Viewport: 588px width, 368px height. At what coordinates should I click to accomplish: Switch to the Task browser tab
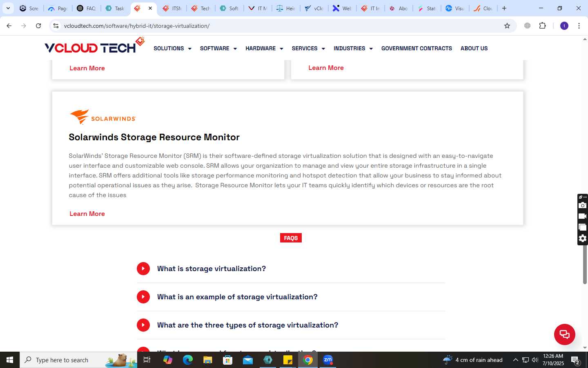[x=115, y=8]
